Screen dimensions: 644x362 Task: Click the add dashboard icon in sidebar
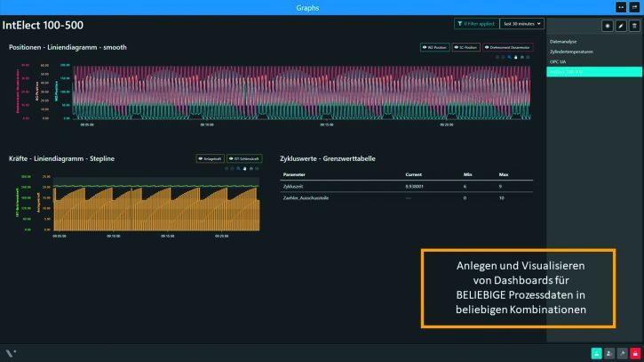[608, 27]
